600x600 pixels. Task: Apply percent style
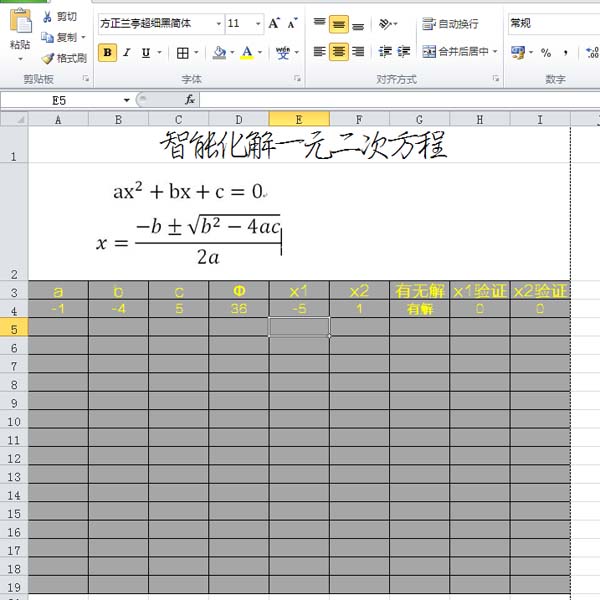[546, 53]
